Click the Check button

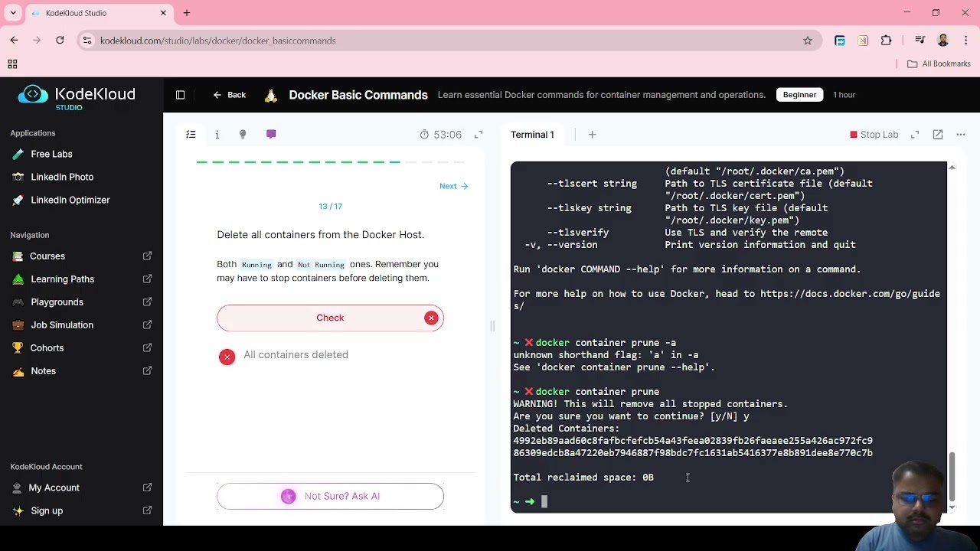(330, 318)
